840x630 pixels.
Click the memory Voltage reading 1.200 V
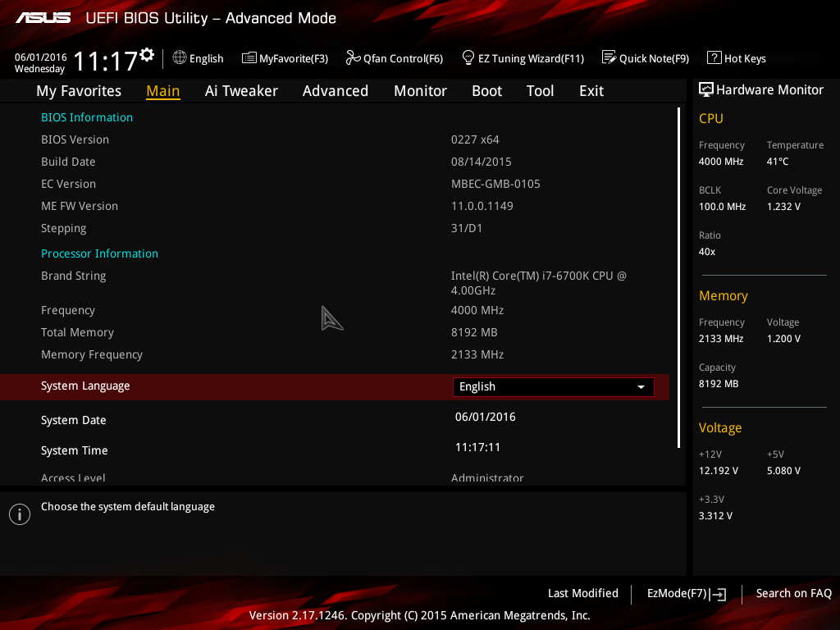783,339
